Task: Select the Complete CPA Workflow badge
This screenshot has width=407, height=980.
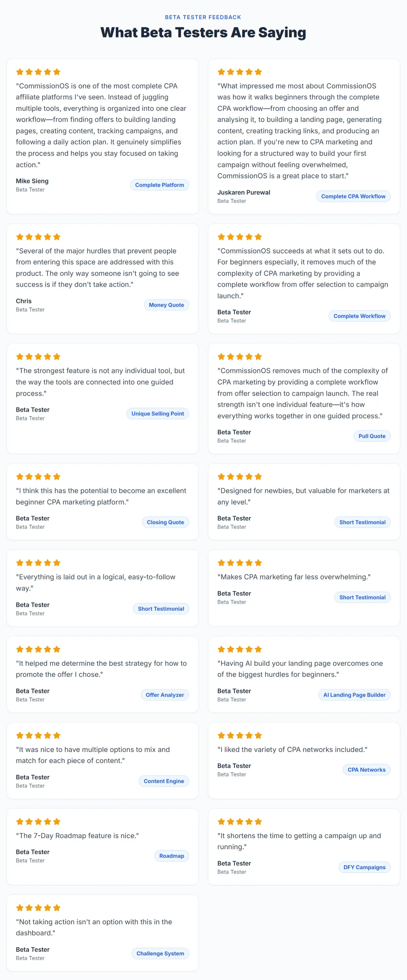Action: (x=353, y=196)
